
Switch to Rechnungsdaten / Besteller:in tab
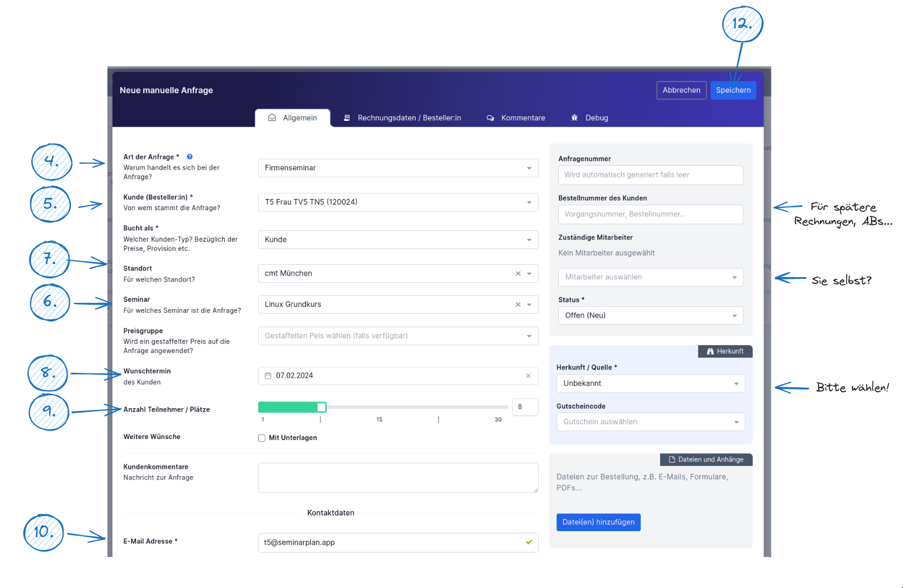tap(402, 118)
